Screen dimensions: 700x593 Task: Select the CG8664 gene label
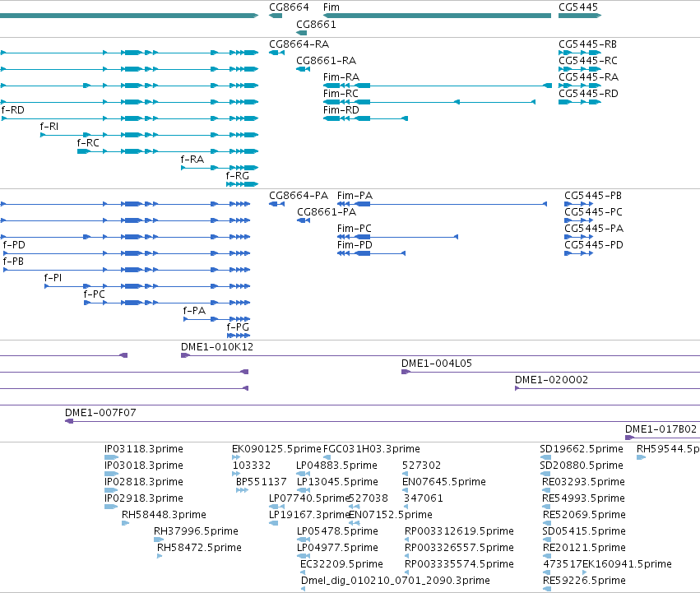(x=289, y=7)
